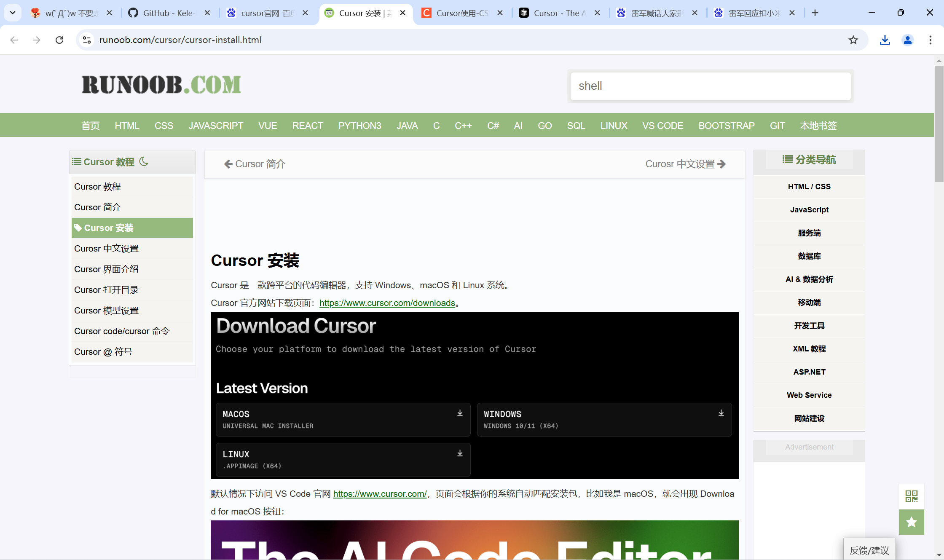944x560 pixels.
Task: Open 数据库 category
Action: 809,256
